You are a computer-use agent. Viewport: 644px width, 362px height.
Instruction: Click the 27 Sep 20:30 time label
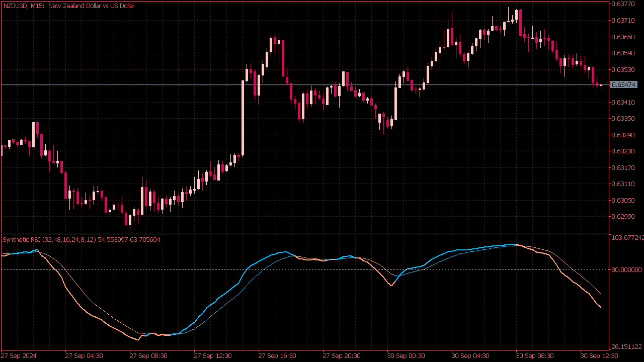(x=342, y=356)
